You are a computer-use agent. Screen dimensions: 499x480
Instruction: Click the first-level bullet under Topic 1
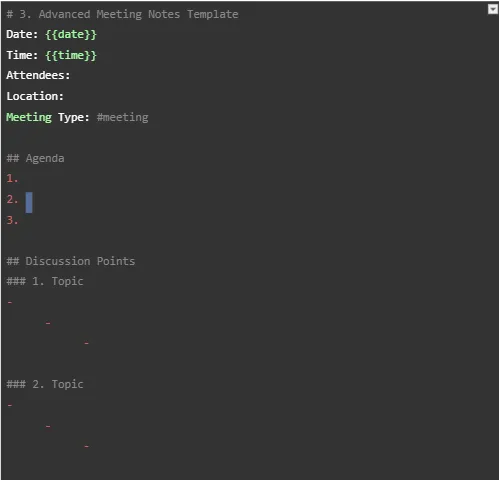pos(10,302)
